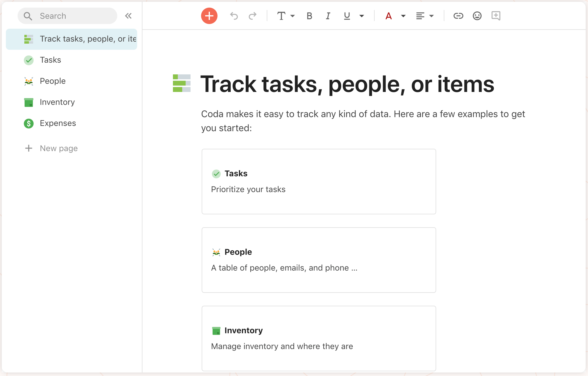Undo the last change
This screenshot has width=588, height=376.
pos(234,16)
